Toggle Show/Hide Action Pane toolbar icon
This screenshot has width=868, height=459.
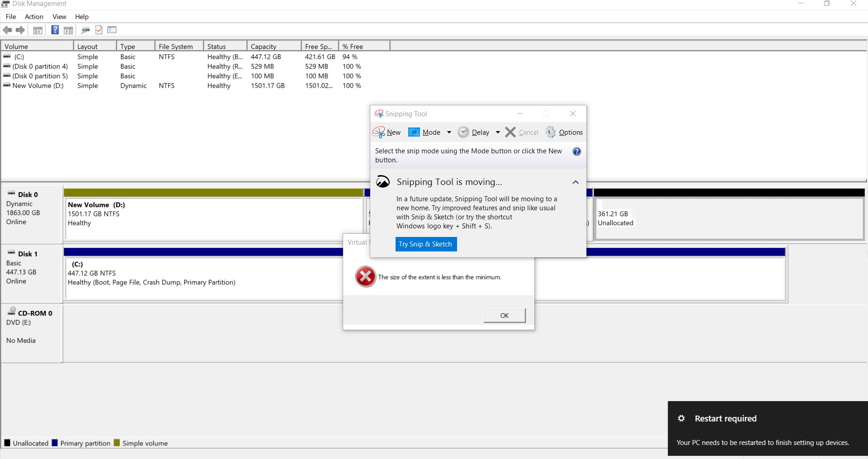[x=68, y=30]
